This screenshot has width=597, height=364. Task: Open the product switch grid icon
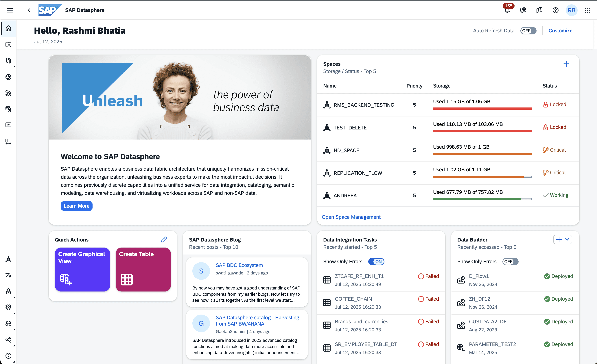point(587,10)
